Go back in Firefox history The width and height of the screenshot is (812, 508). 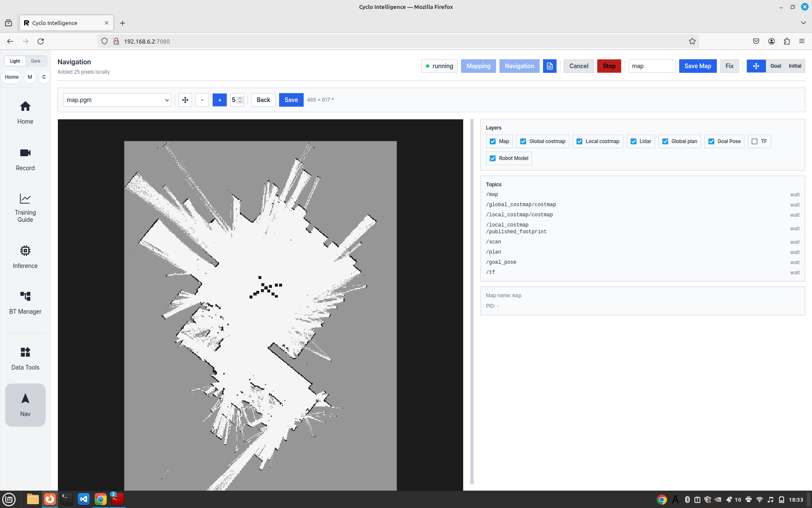point(10,41)
